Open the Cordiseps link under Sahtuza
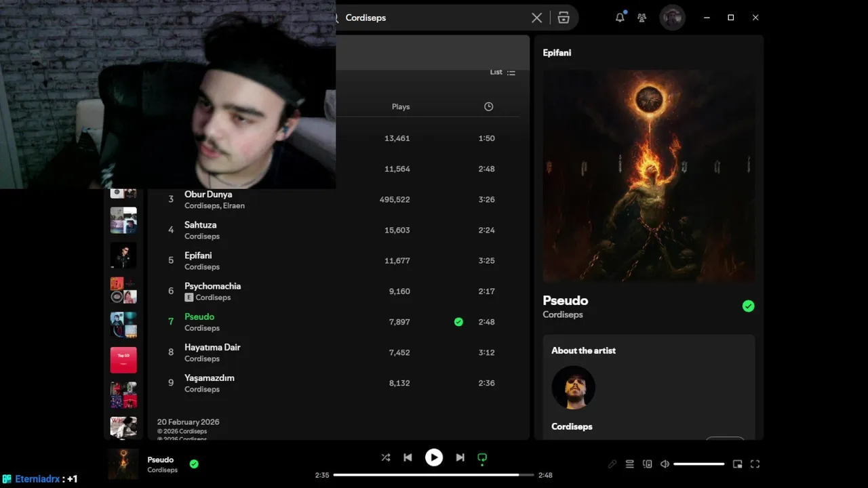The image size is (868, 488). (202, 237)
